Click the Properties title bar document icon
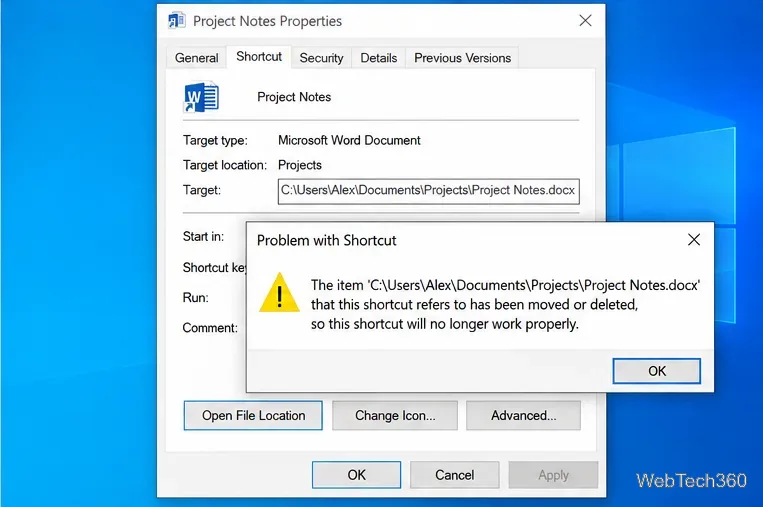This screenshot has height=507, width=763. (176, 21)
